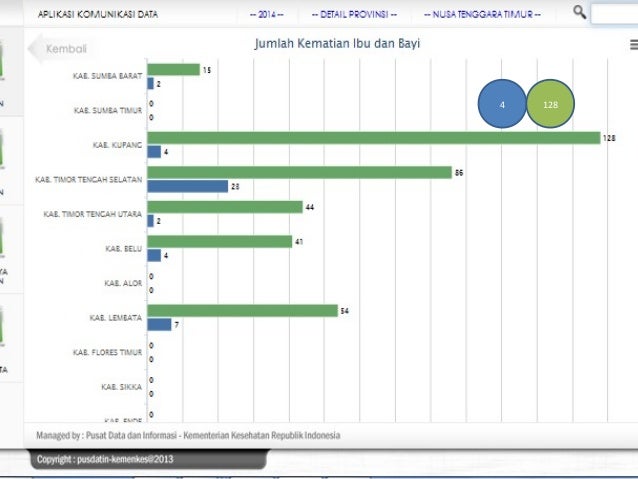
Task: Select green bar of Kab. Timor Tengah Selatan
Action: 299,173
